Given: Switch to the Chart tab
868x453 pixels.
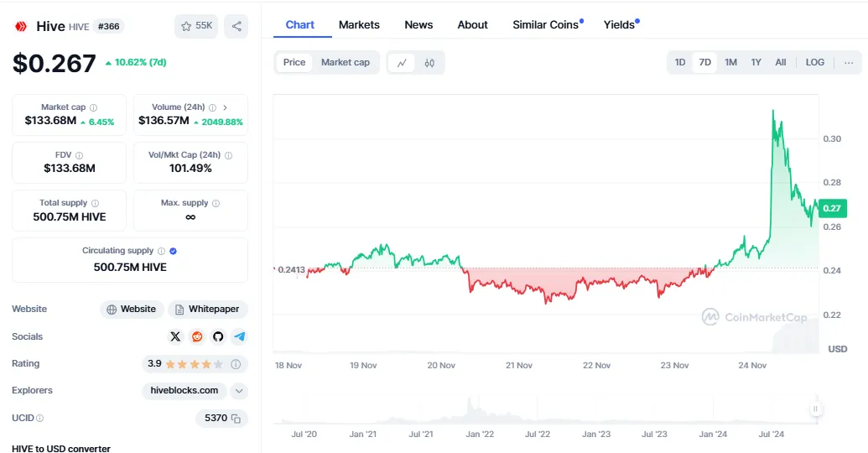Looking at the screenshot, I should (x=300, y=25).
